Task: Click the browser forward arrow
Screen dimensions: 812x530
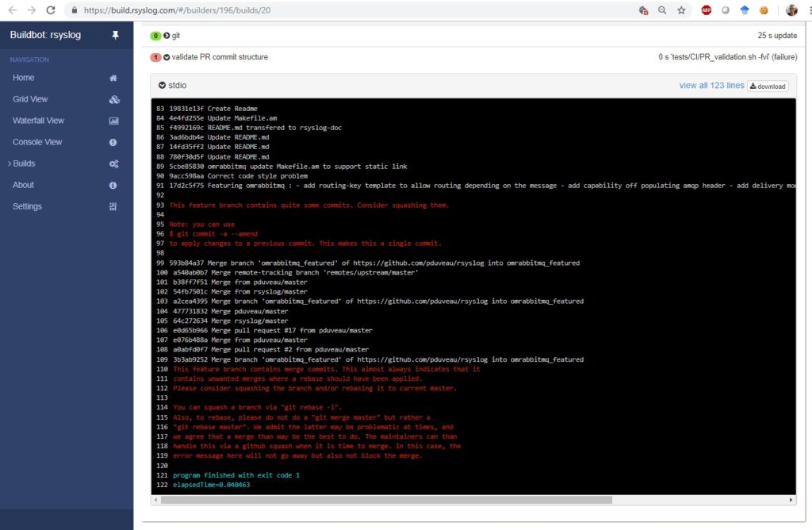Action: 32,10
